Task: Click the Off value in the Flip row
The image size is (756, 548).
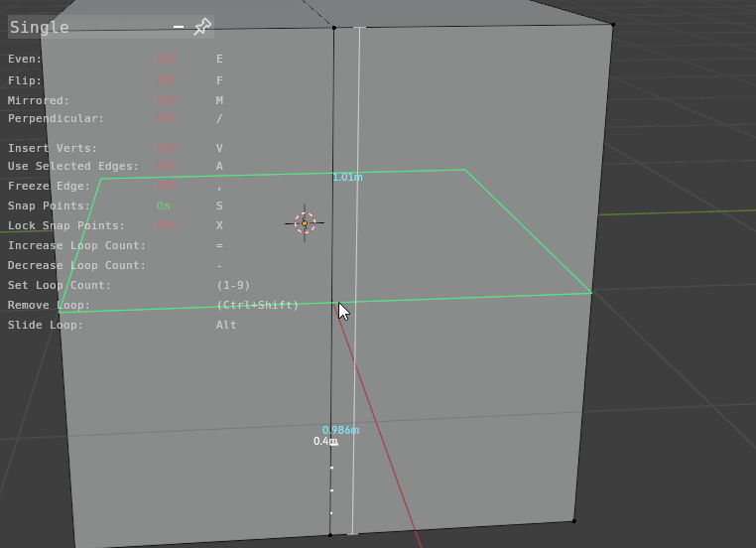Action: (167, 80)
